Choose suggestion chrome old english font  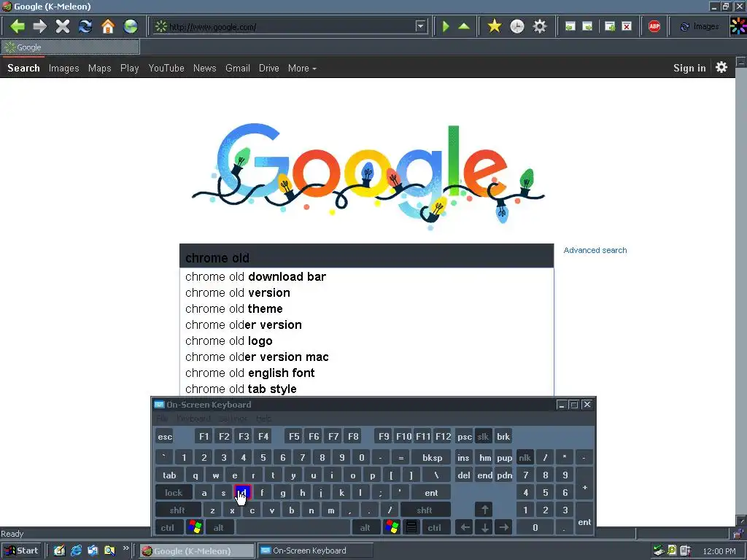tap(366, 373)
